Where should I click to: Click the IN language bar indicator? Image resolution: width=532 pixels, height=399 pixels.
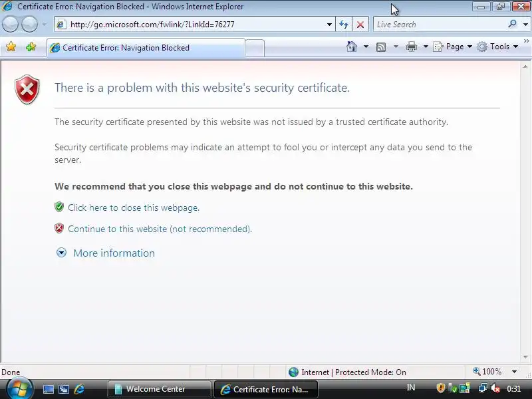[x=410, y=388]
